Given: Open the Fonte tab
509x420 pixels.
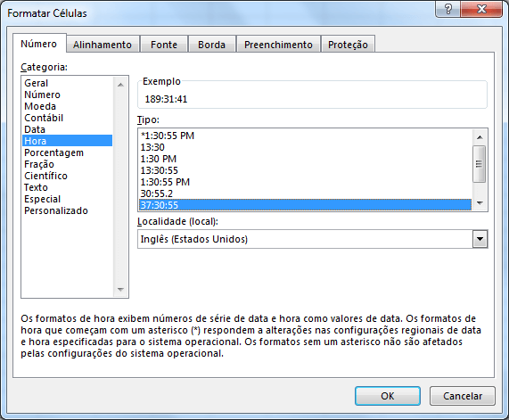Looking at the screenshot, I should click(x=164, y=45).
